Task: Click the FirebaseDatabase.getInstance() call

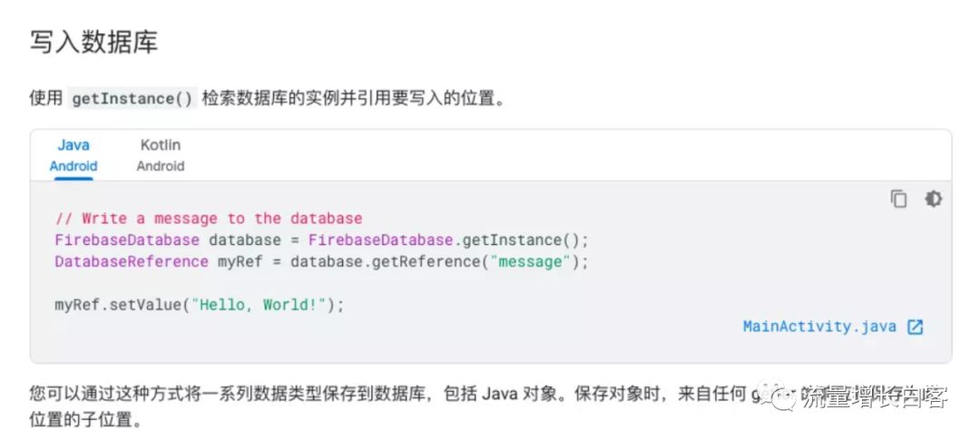Action: [439, 240]
